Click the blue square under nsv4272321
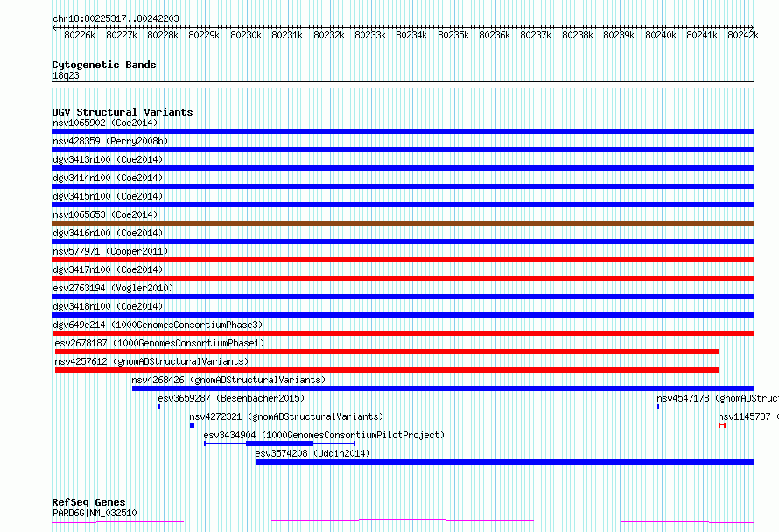Image resolution: width=779 pixels, height=532 pixels. tap(192, 425)
